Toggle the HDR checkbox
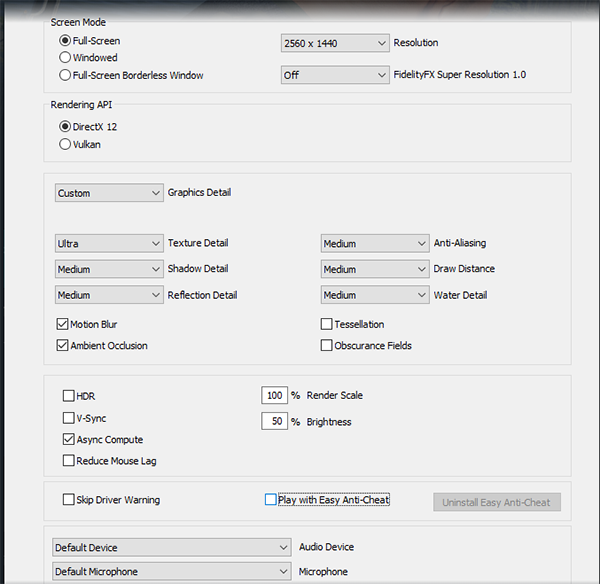Image resolution: width=600 pixels, height=584 pixels. click(x=68, y=395)
